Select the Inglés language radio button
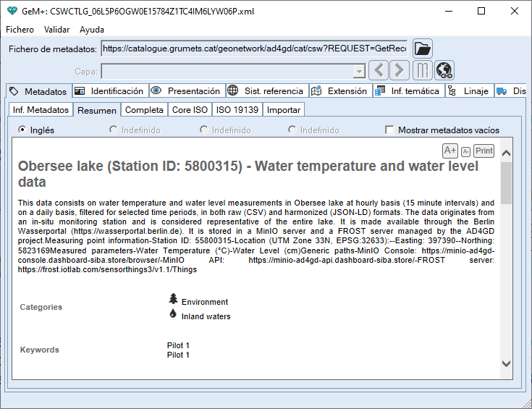Viewport: 532px width, 409px height. click(x=22, y=130)
